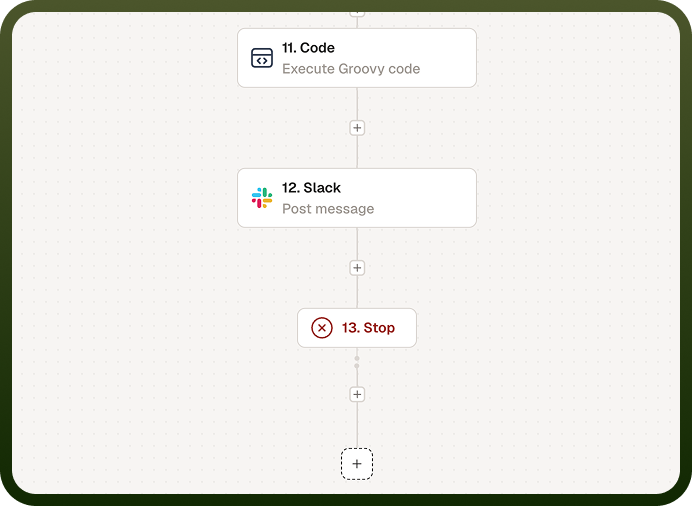
Task: Click connector line above dashed add box
Action: point(357,425)
